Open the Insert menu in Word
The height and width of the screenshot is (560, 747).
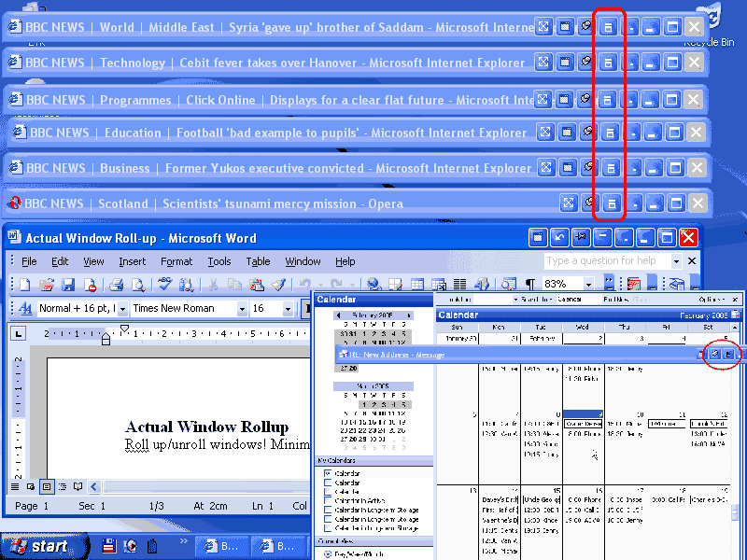(x=132, y=261)
